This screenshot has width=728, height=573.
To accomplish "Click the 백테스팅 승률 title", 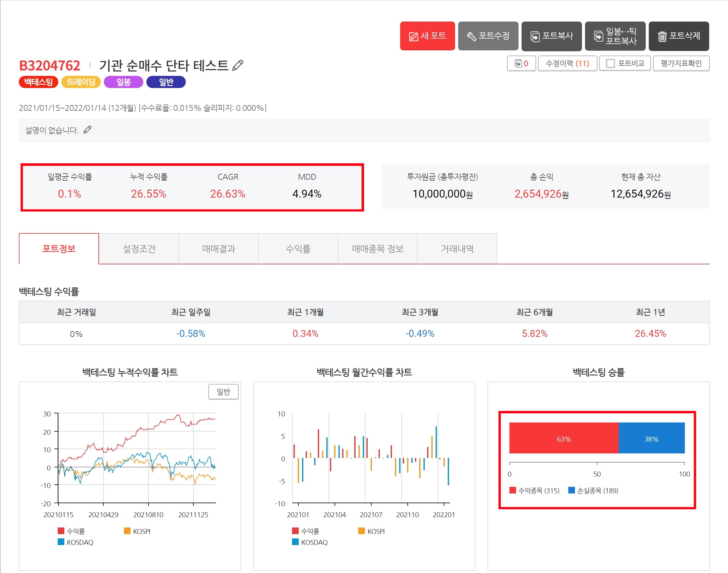I will pos(598,372).
